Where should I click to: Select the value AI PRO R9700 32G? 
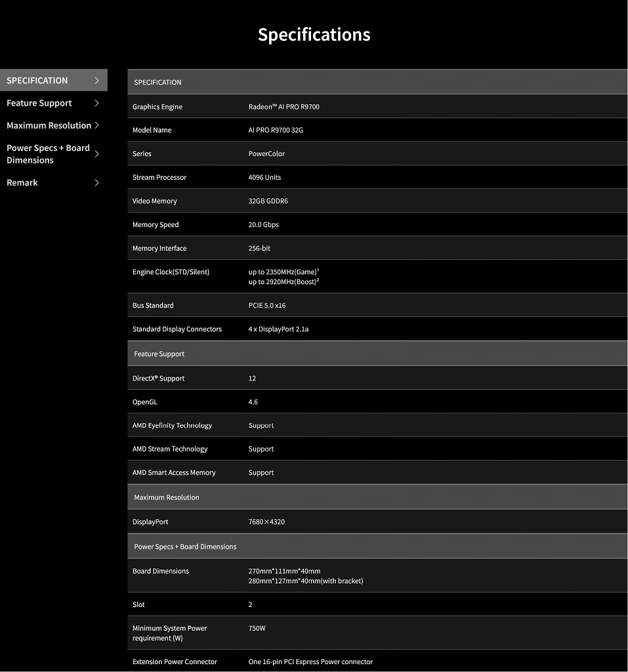pos(276,130)
